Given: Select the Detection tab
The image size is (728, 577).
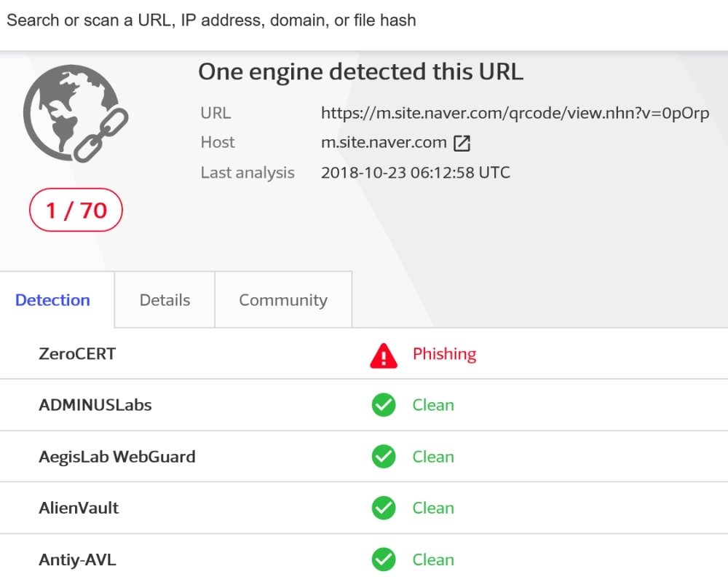Looking at the screenshot, I should [x=52, y=300].
